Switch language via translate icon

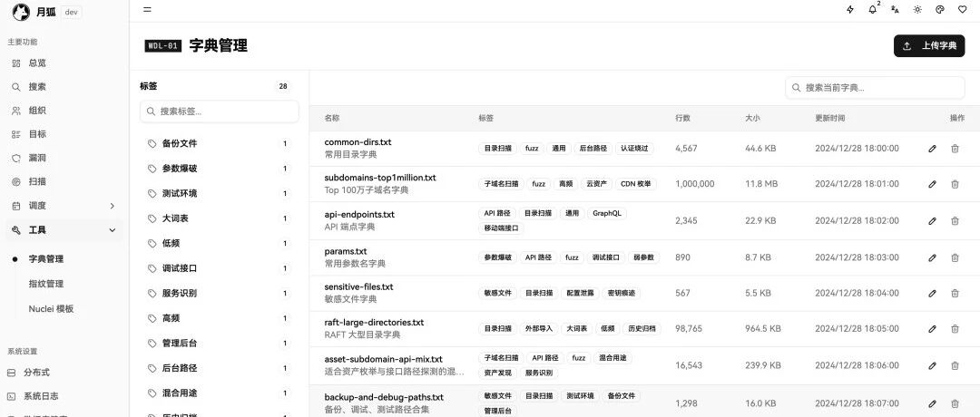point(895,9)
